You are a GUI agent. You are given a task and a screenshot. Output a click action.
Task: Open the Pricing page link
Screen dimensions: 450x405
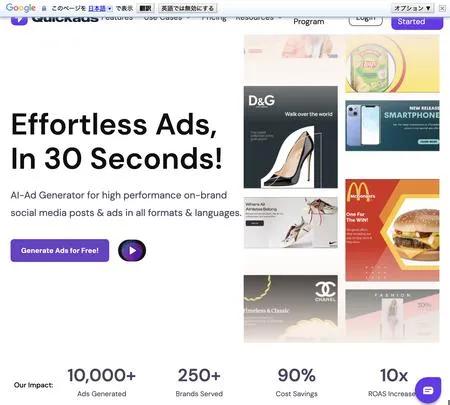(214, 18)
